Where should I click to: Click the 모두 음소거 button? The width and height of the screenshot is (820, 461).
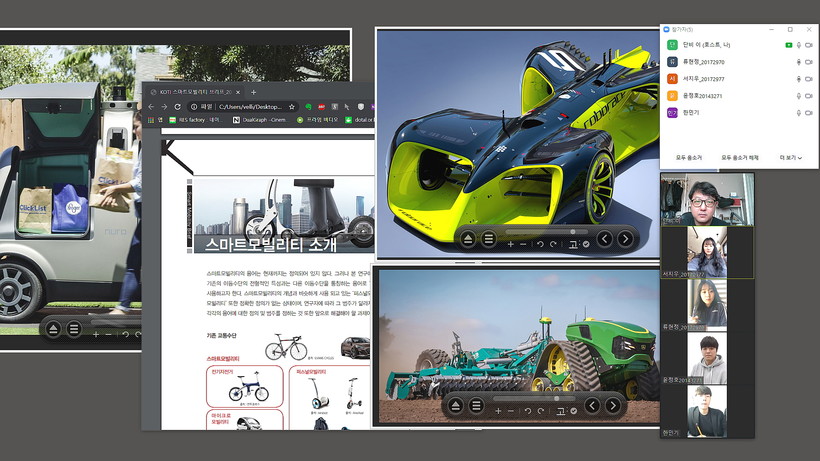[688, 157]
